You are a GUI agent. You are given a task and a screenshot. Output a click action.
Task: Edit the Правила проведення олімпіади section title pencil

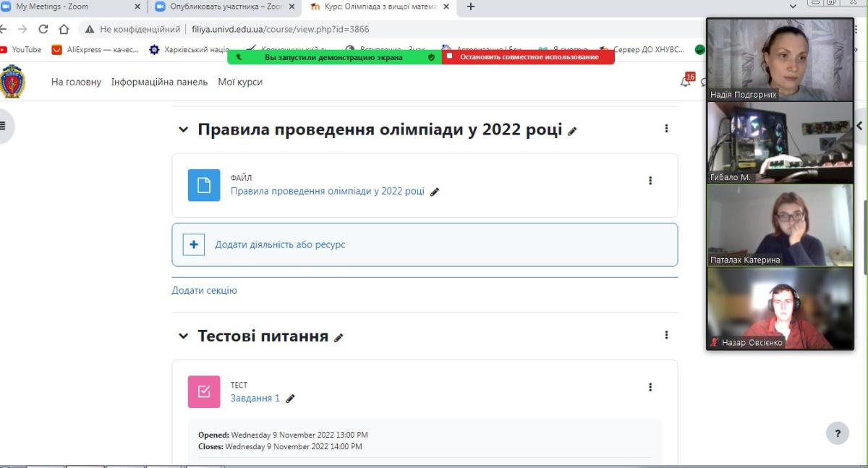(573, 132)
